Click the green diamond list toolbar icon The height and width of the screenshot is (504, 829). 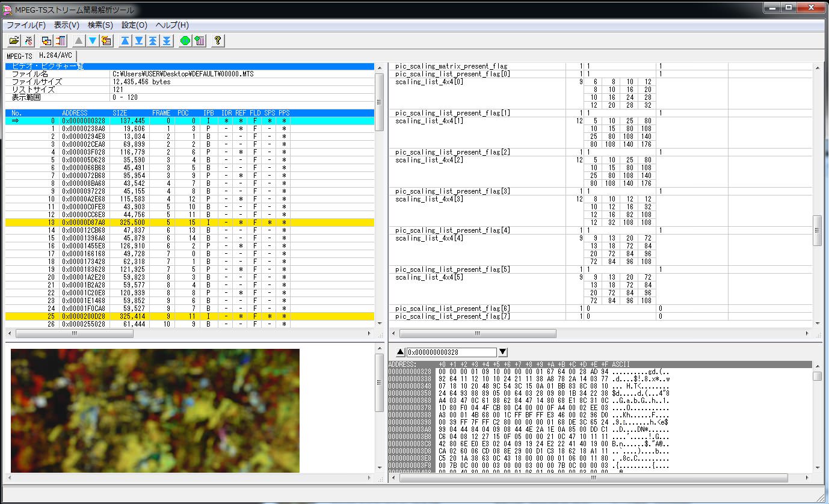[x=200, y=40]
